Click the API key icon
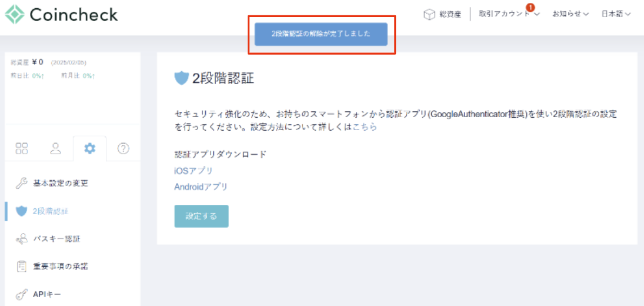The height and width of the screenshot is (306, 644). pyautogui.click(x=22, y=294)
